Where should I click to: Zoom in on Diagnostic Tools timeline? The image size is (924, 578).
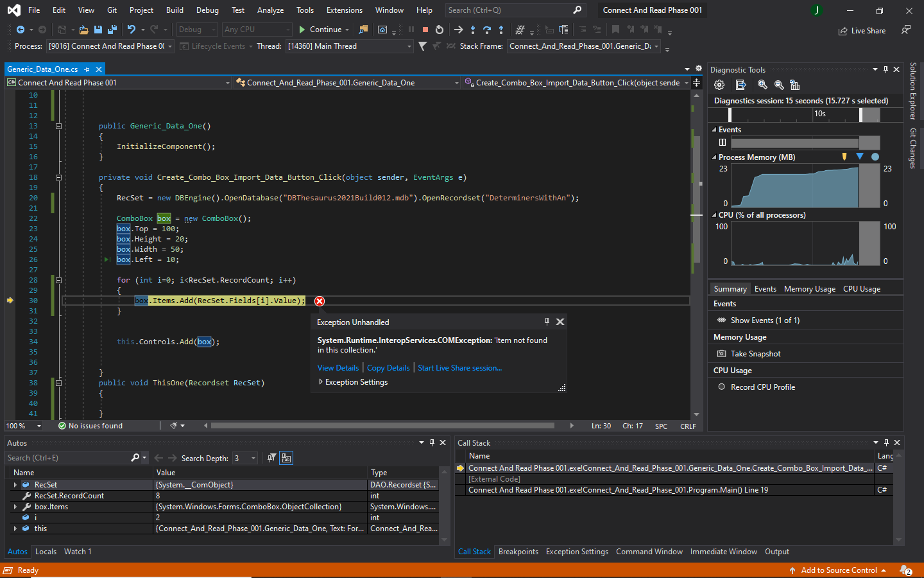[762, 85]
